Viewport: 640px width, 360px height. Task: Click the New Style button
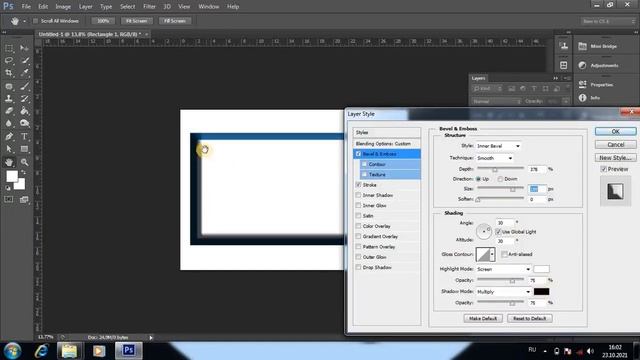click(x=616, y=158)
